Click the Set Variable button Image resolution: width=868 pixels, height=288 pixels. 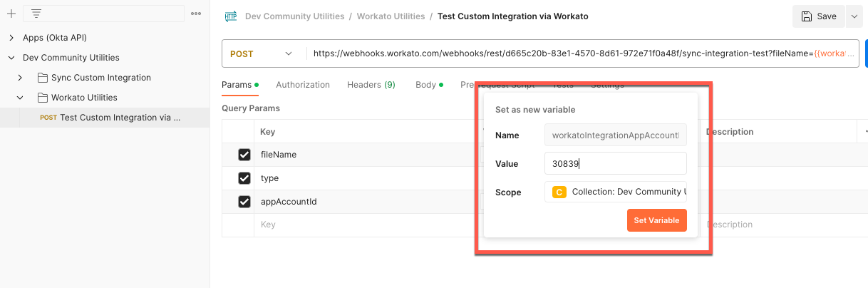[657, 220]
